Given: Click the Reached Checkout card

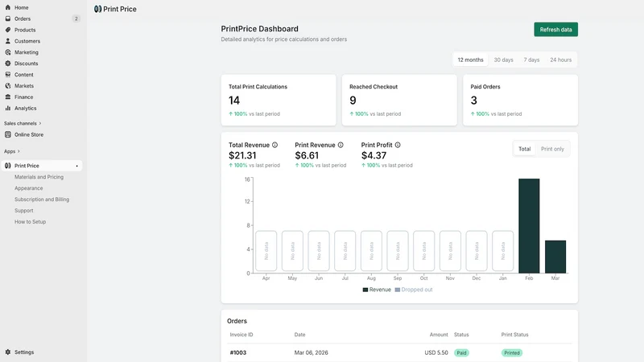Looking at the screenshot, I should tap(399, 100).
